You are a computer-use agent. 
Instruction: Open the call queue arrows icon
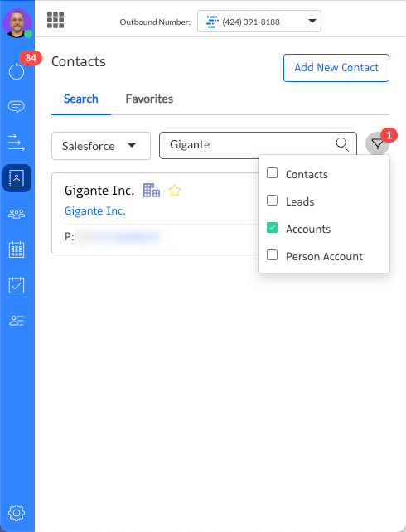coord(17,143)
